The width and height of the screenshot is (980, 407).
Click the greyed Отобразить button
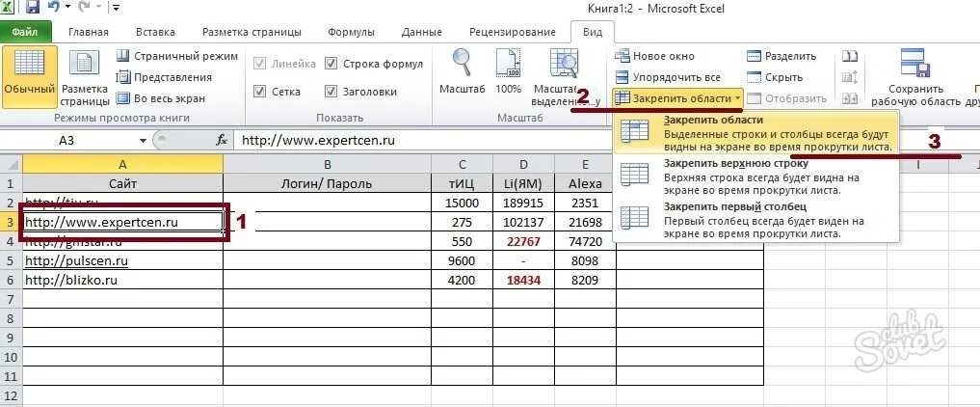[787, 98]
